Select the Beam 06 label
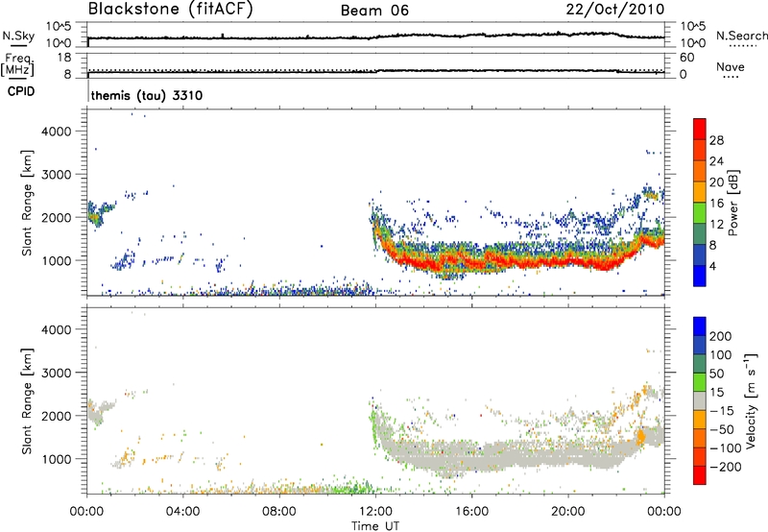Screen dimensions: 768x532 point(374,11)
